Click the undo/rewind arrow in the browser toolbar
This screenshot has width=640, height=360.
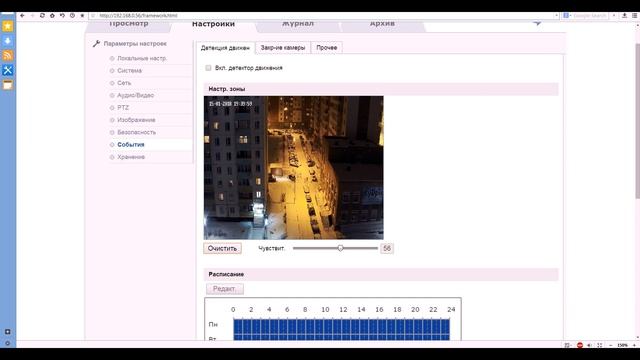pyautogui.click(x=62, y=16)
